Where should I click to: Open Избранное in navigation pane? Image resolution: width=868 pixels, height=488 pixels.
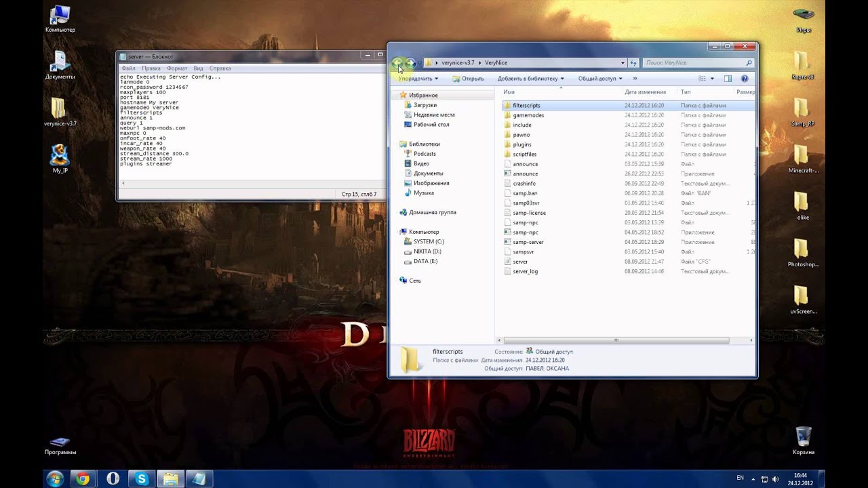click(423, 96)
